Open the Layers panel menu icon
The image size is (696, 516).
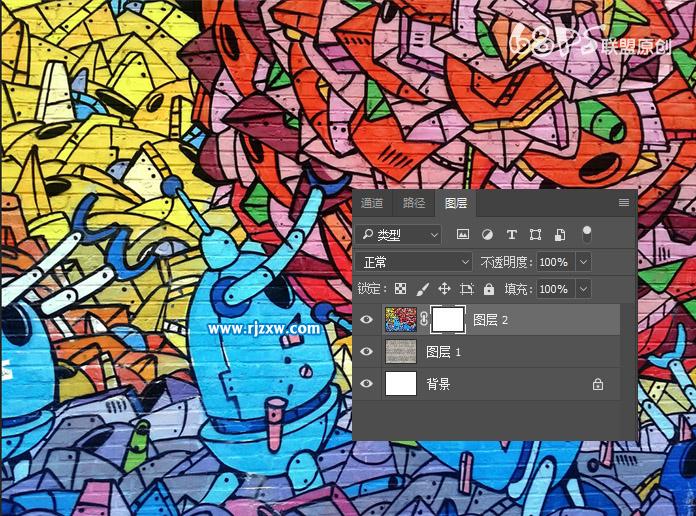tap(624, 203)
